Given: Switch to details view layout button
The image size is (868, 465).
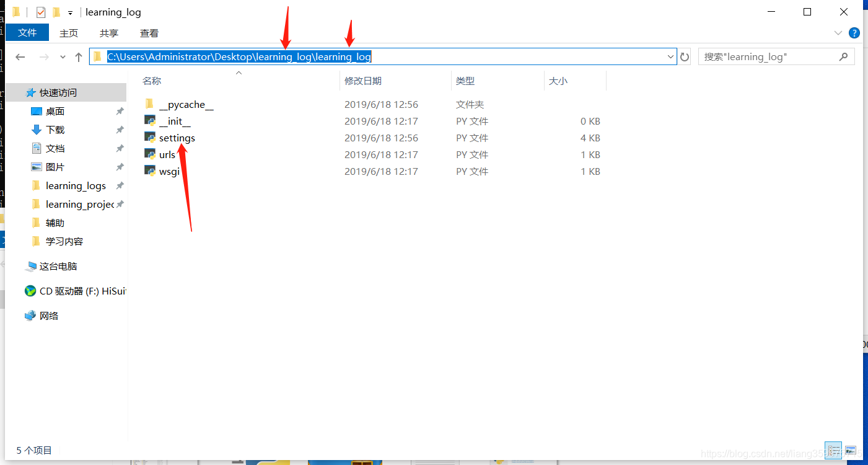Looking at the screenshot, I should (x=835, y=450).
